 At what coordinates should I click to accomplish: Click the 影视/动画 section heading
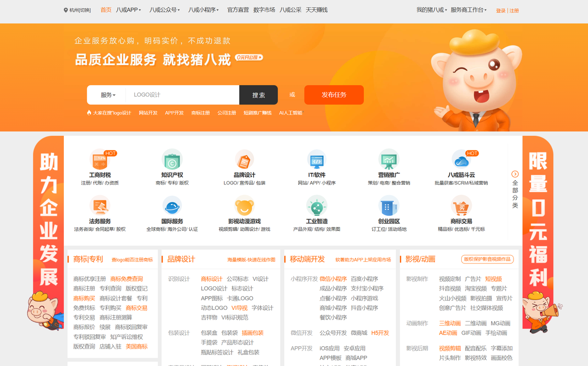(x=420, y=259)
